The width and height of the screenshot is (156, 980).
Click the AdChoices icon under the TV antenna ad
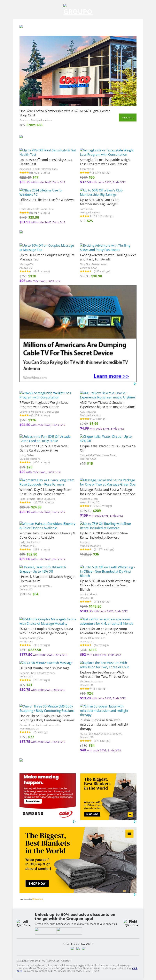135,383
